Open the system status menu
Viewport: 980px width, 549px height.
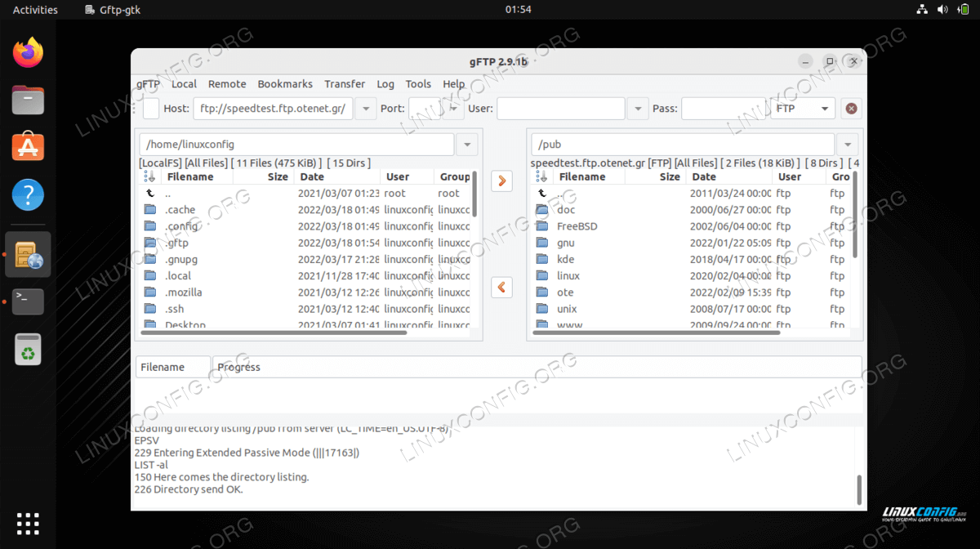943,10
